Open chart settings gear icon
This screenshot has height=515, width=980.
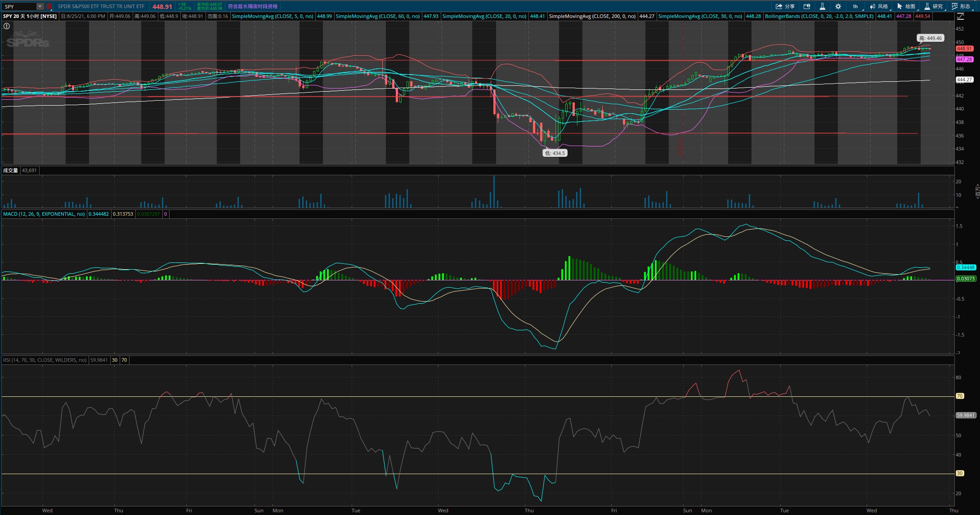pyautogui.click(x=838, y=6)
